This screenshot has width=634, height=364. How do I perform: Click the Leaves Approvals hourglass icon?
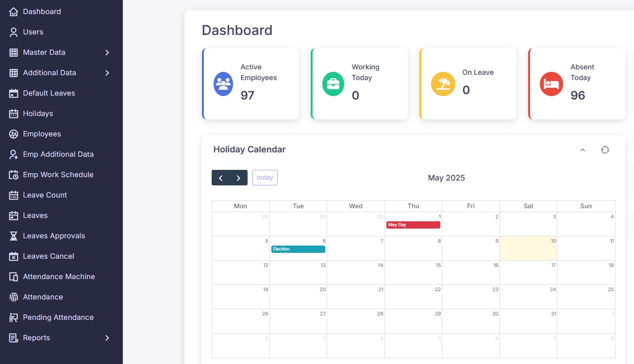[13, 236]
